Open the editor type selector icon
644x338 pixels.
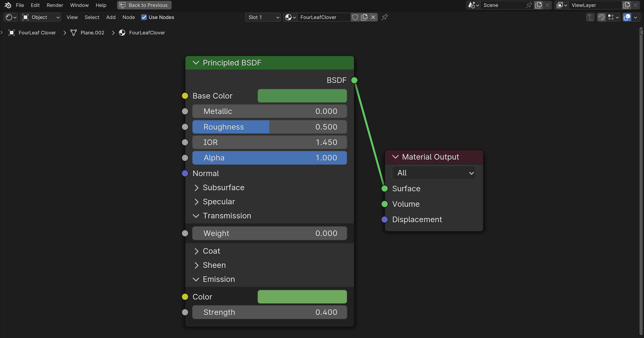point(11,17)
